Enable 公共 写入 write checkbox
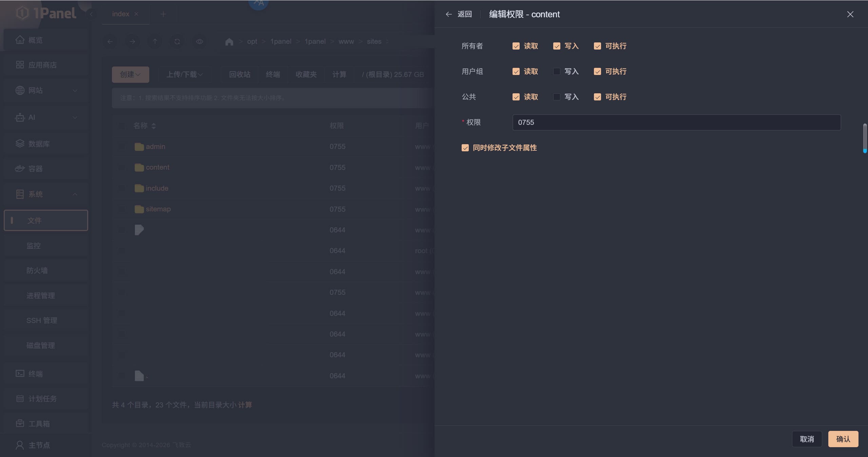868x457 pixels. tap(556, 97)
